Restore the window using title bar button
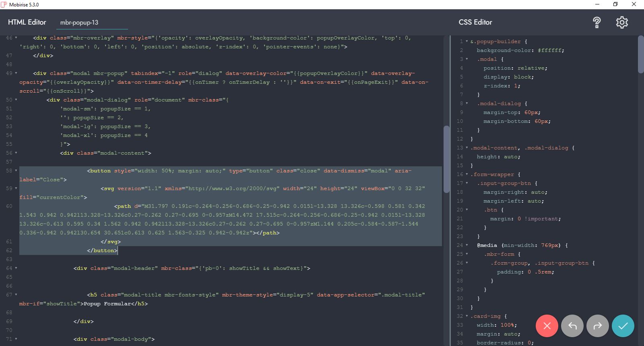This screenshot has width=644, height=346. point(615,4)
